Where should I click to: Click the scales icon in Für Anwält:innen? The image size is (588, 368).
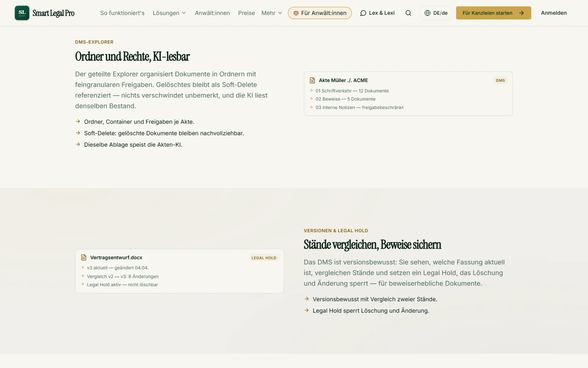pyautogui.click(x=296, y=13)
